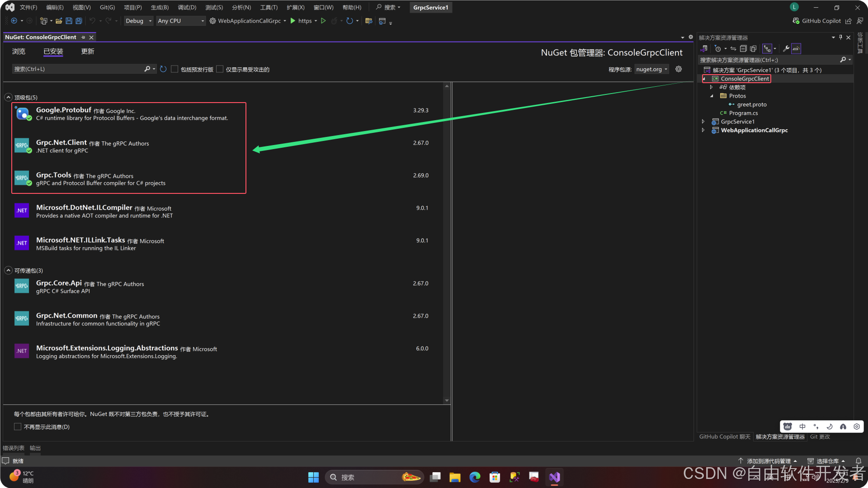Open Microsoft Edge from the taskbar
The width and height of the screenshot is (868, 488).
click(475, 477)
